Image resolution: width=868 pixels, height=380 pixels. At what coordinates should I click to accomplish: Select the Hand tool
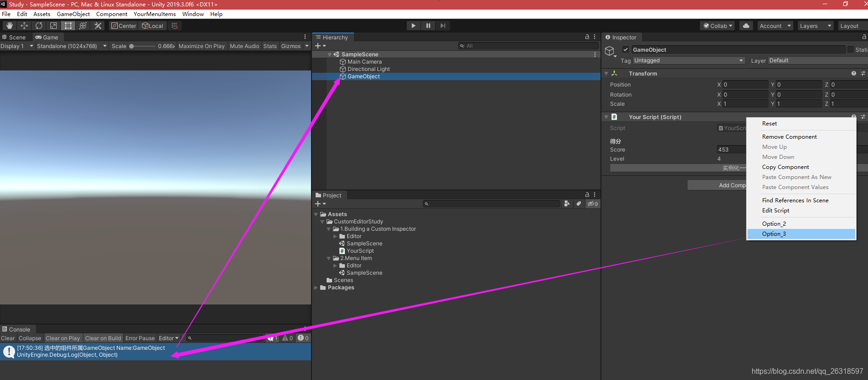tap(10, 26)
